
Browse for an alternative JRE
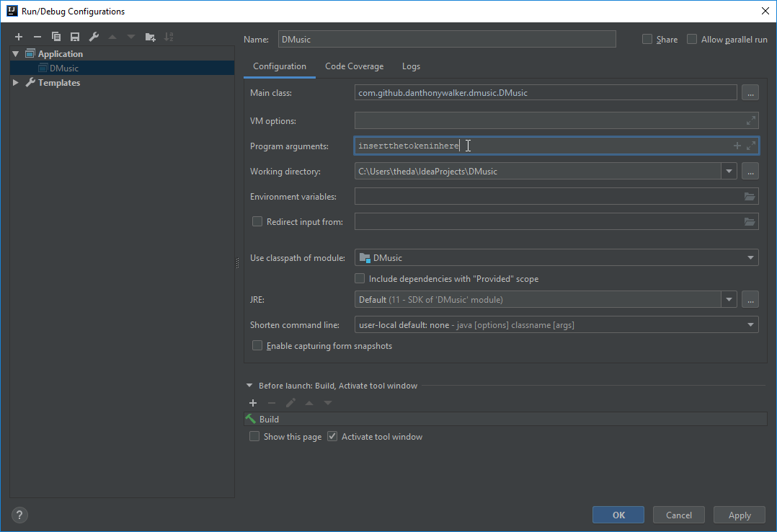click(750, 299)
